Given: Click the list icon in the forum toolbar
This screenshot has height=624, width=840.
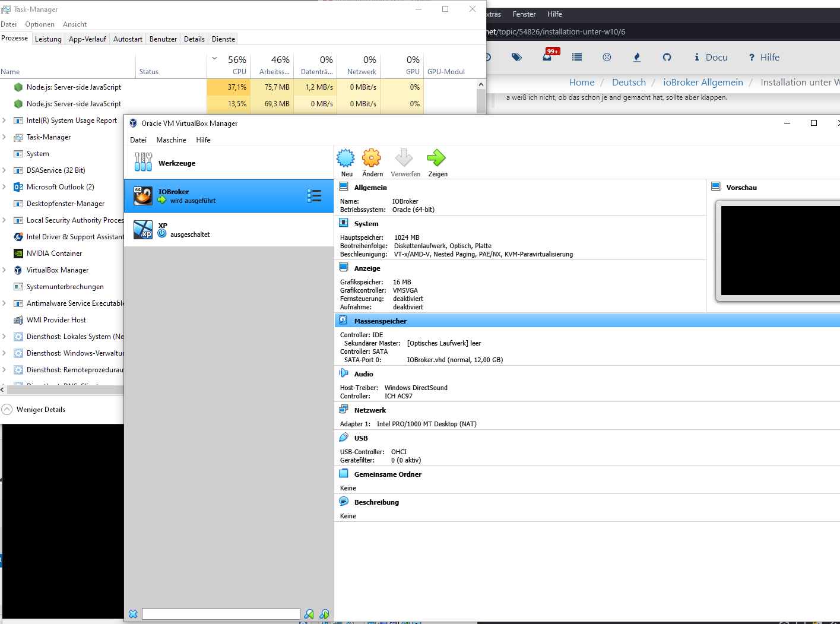Looking at the screenshot, I should click(x=577, y=57).
